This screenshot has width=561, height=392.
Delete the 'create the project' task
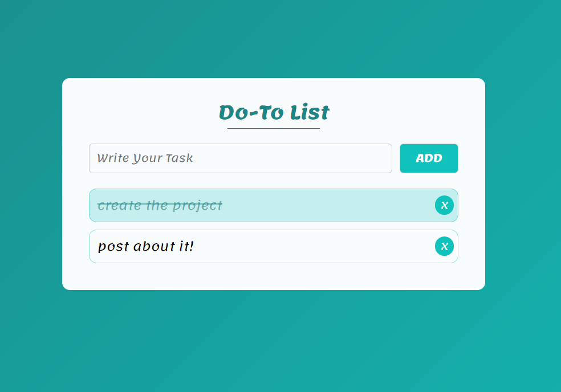(444, 205)
